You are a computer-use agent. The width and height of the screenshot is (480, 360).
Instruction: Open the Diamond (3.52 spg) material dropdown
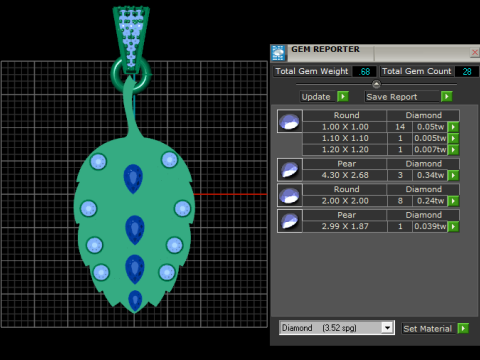pyautogui.click(x=387, y=328)
